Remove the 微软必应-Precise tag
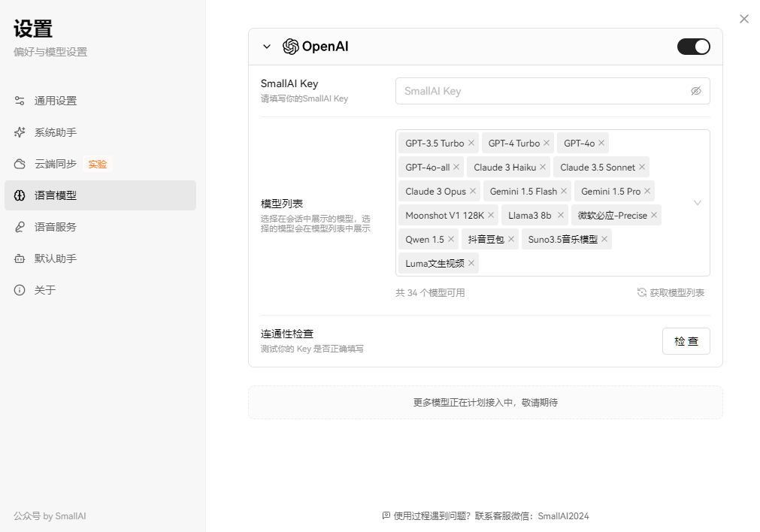Image resolution: width=760 pixels, height=532 pixels. coord(654,215)
